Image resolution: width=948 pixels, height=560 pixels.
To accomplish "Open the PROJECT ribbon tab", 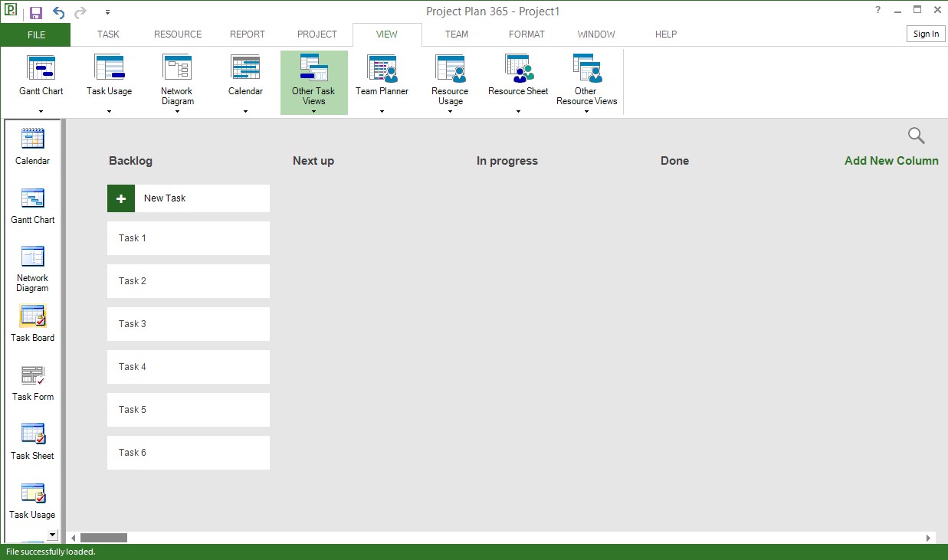I will 317,34.
